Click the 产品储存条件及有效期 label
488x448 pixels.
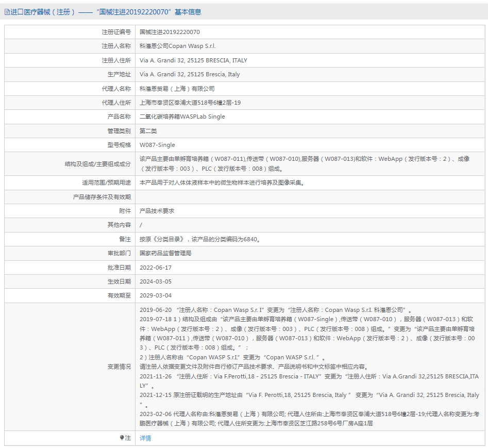point(102,197)
